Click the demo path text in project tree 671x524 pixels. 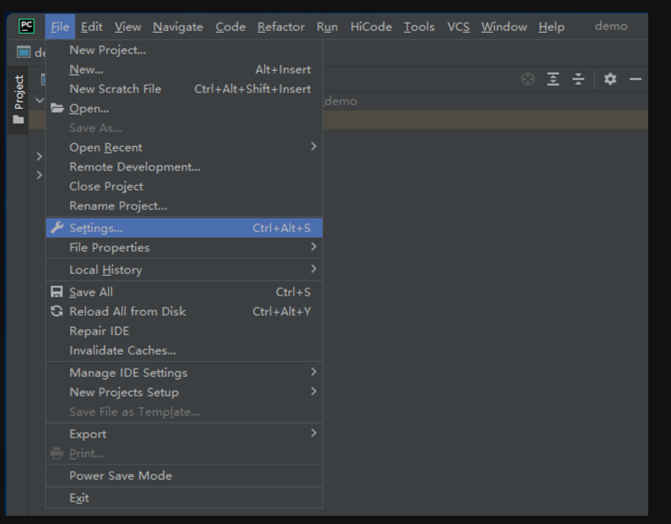[x=340, y=101]
